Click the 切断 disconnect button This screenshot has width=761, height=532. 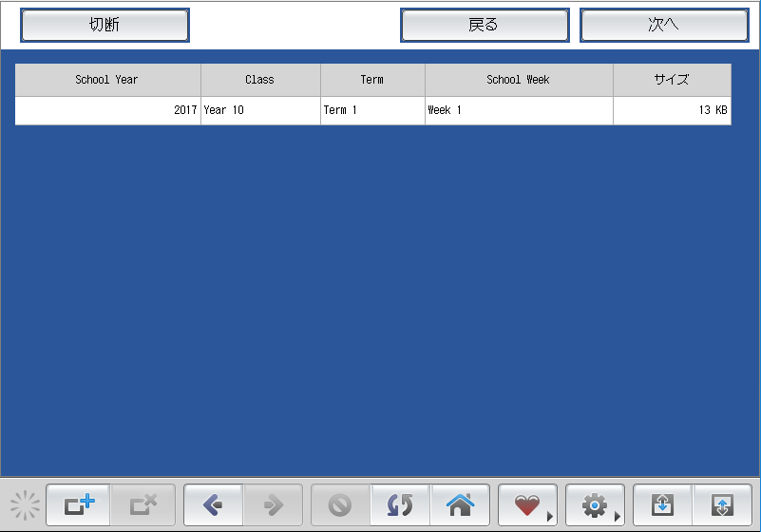[105, 25]
